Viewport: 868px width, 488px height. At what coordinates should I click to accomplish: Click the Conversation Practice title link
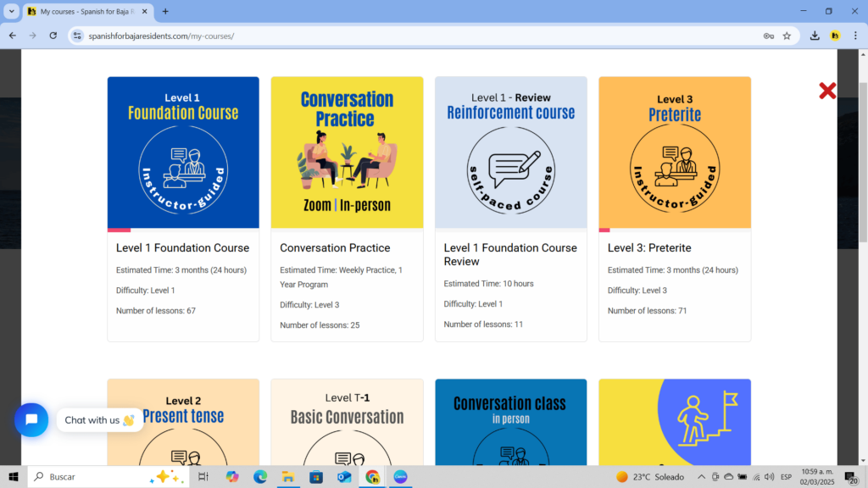(x=335, y=248)
